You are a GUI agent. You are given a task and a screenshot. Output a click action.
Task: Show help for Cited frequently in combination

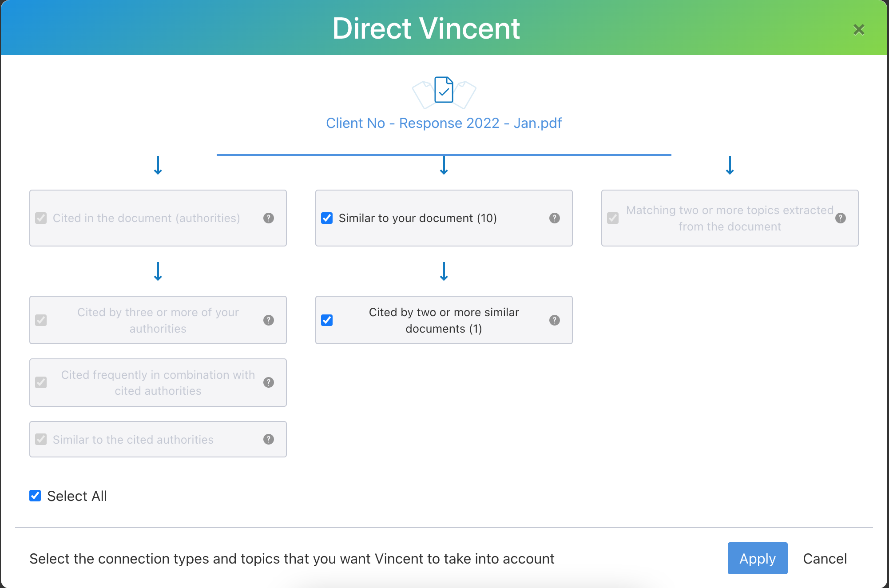coord(269,382)
